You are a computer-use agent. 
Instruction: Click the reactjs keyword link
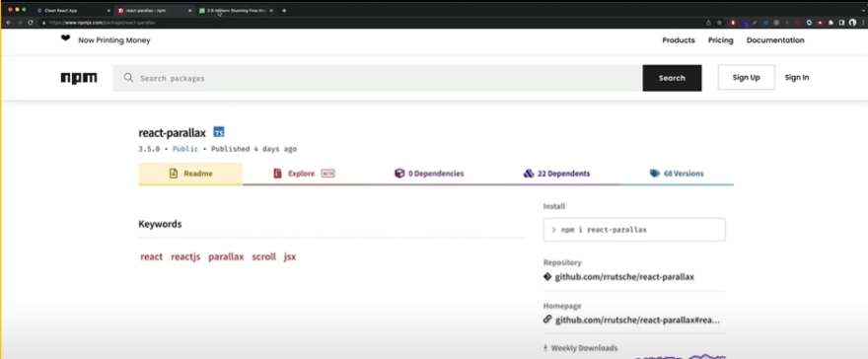coord(185,256)
